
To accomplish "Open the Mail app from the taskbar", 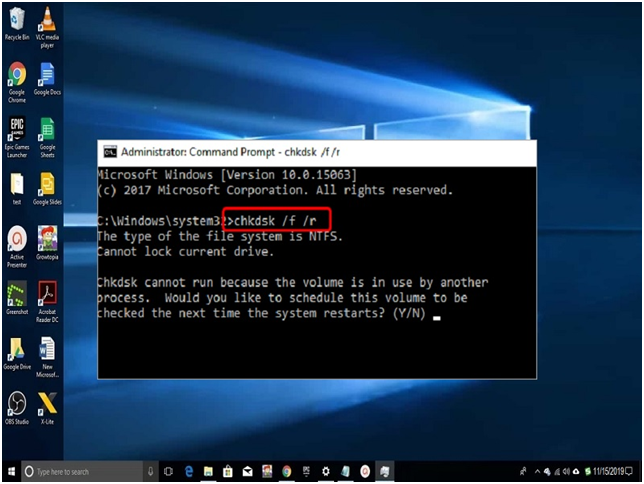I will coord(247,471).
